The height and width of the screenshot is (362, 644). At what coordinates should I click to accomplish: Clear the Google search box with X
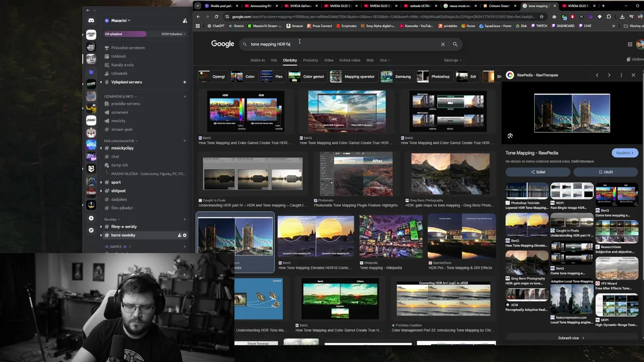click(x=443, y=44)
